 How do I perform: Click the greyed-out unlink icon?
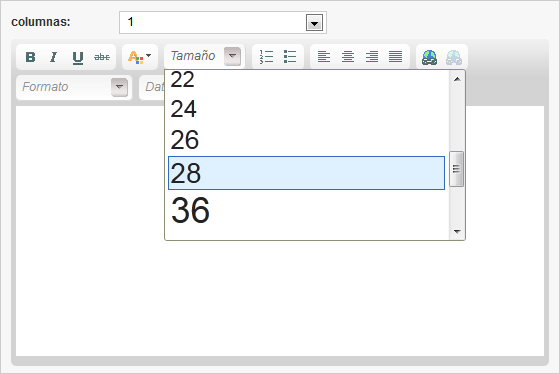[x=454, y=57]
